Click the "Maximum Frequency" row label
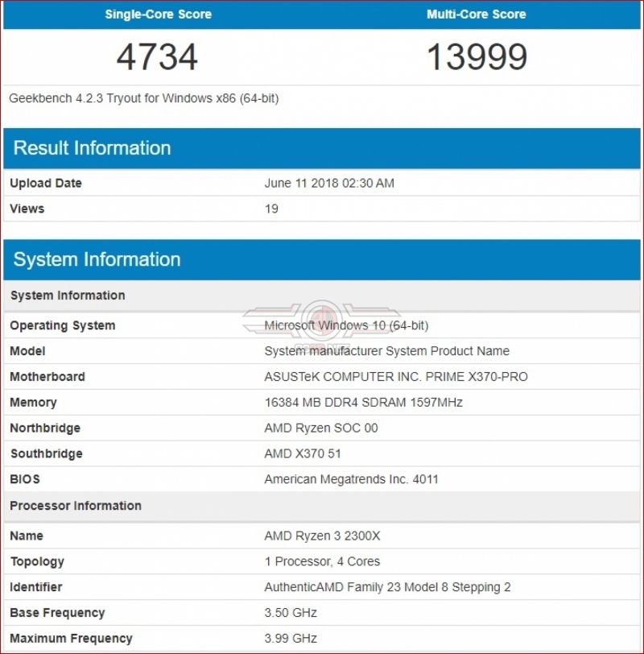This screenshot has height=654, width=644. [72, 639]
